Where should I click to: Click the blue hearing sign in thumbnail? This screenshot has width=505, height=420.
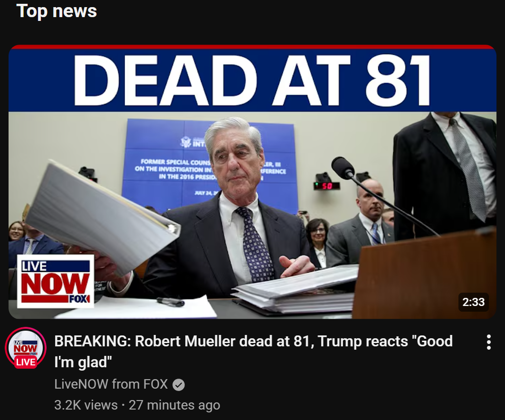click(x=210, y=165)
